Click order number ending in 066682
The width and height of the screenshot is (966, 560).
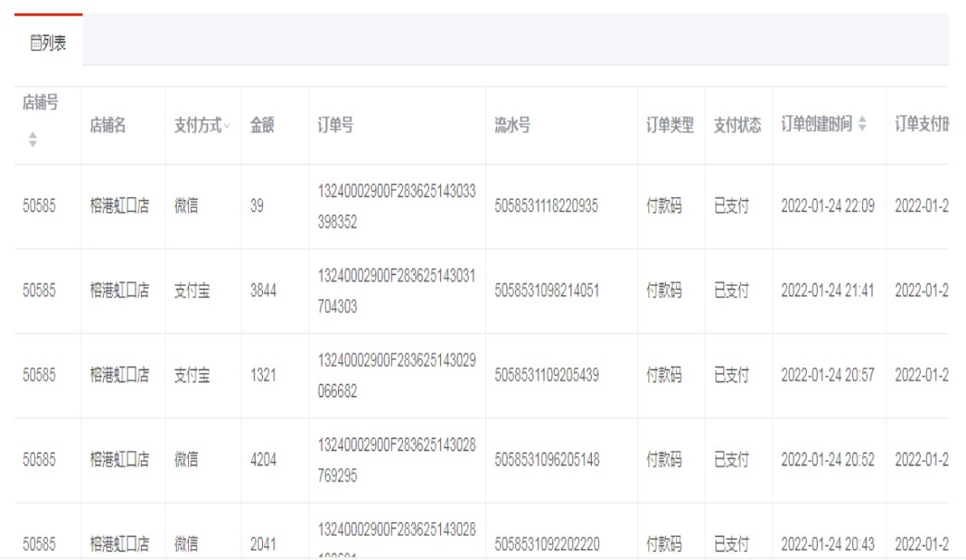(396, 375)
